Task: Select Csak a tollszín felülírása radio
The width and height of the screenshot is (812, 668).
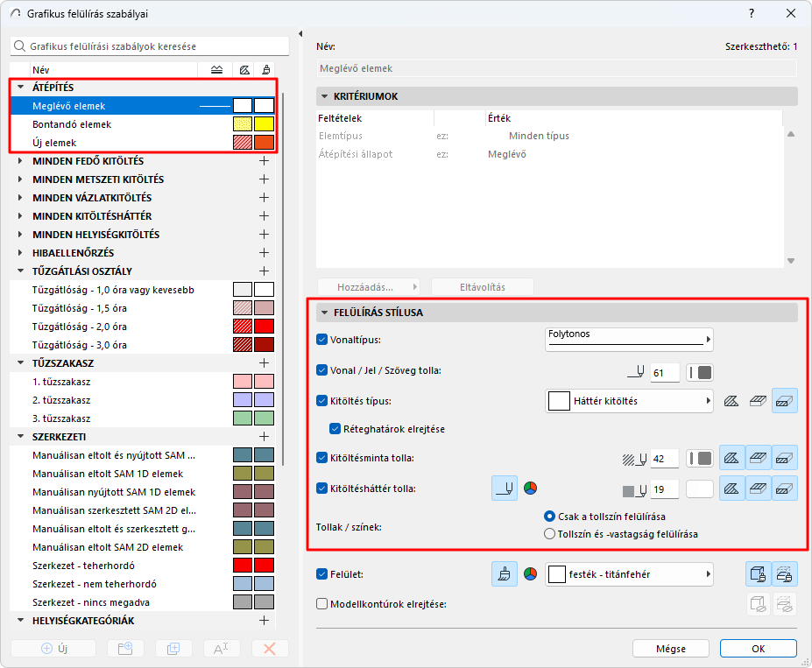Action: click(x=549, y=516)
